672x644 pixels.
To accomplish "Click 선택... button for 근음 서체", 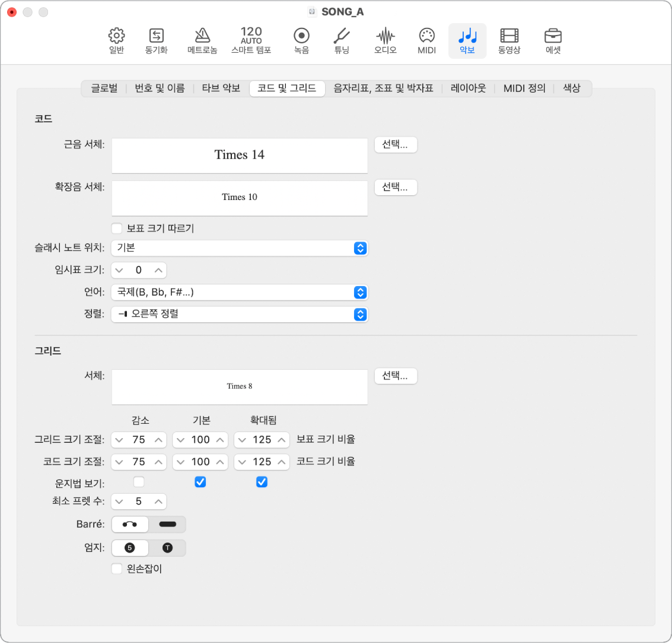I will [x=396, y=145].
